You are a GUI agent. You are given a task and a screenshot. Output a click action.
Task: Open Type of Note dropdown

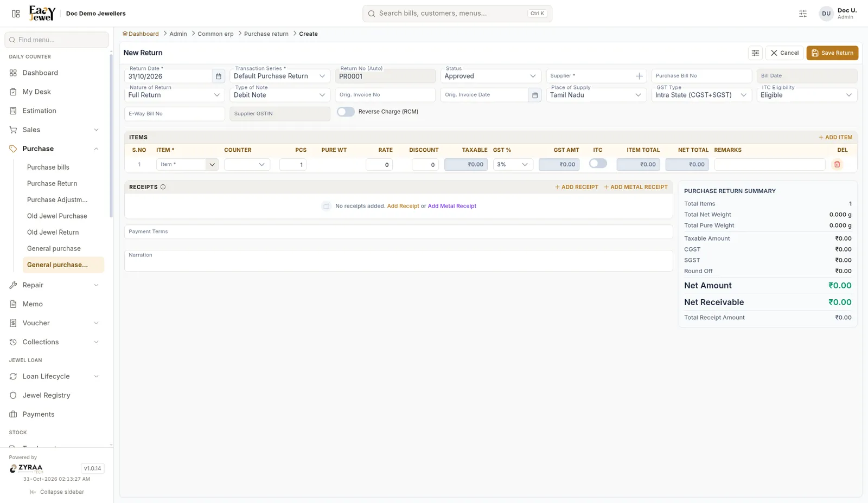[x=279, y=95]
